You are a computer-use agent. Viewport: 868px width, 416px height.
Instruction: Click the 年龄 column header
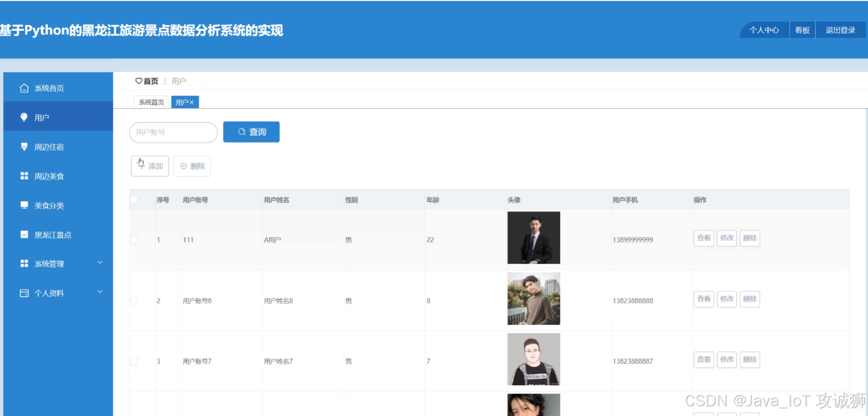433,200
